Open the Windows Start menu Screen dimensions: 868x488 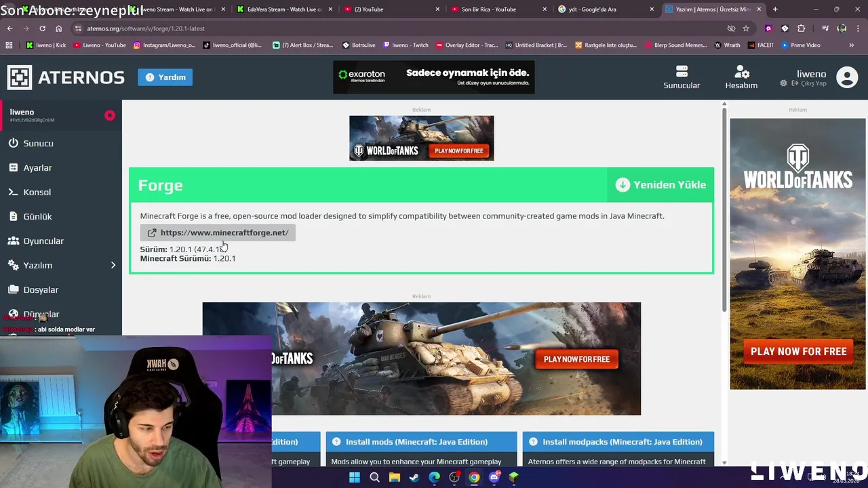point(355,477)
